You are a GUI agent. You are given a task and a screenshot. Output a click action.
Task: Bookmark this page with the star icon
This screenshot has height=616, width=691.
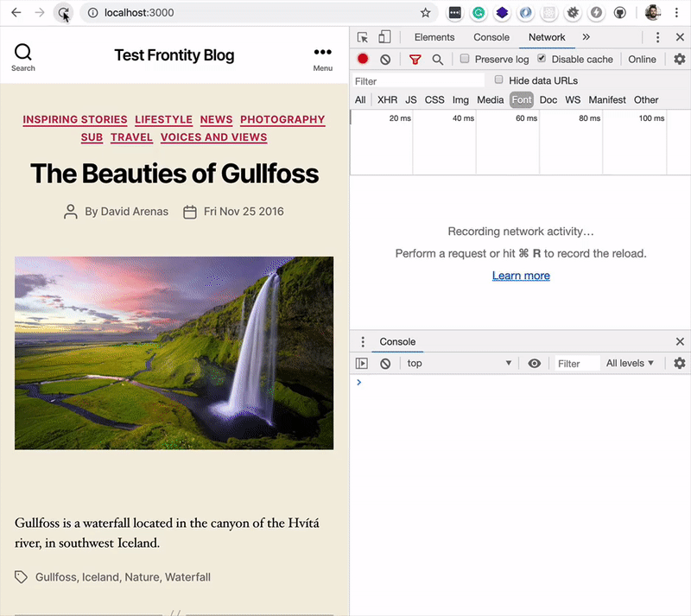[x=425, y=13]
